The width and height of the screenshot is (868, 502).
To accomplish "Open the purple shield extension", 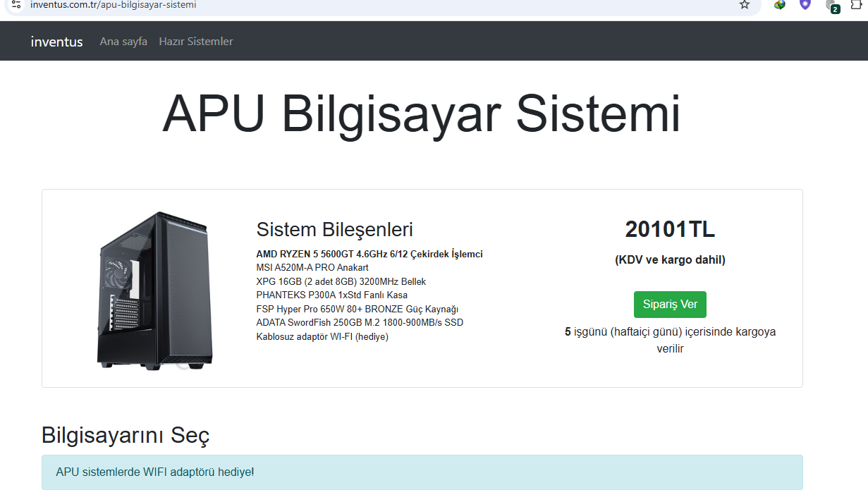I will [x=805, y=5].
